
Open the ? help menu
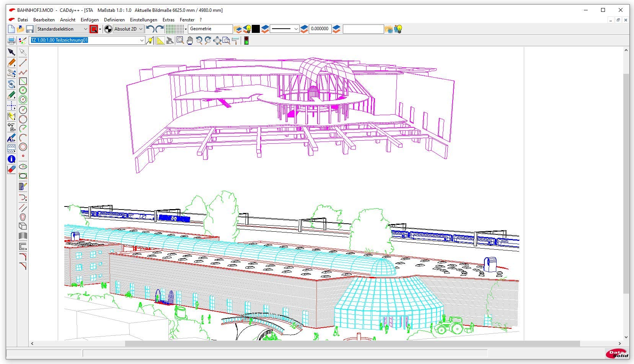pos(201,20)
